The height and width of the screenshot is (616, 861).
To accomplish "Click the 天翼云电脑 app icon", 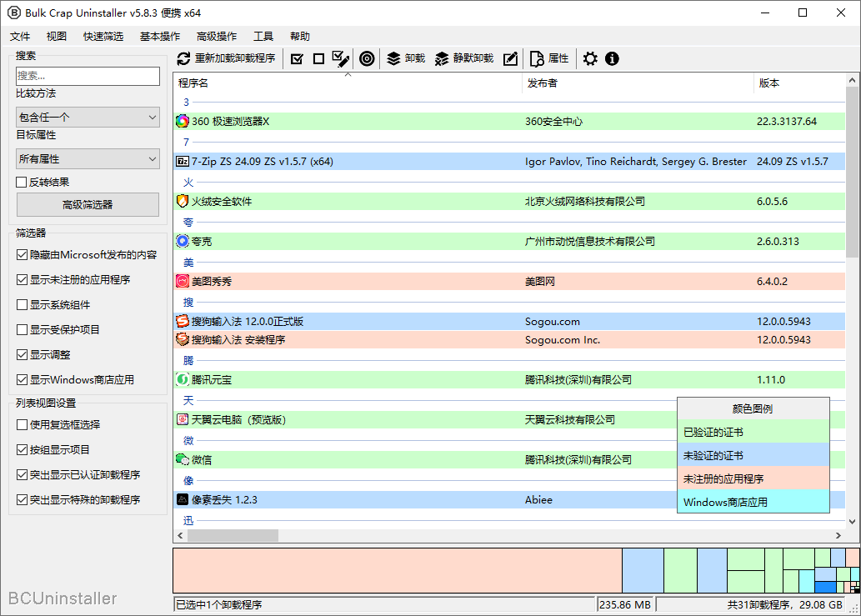I will (x=183, y=419).
